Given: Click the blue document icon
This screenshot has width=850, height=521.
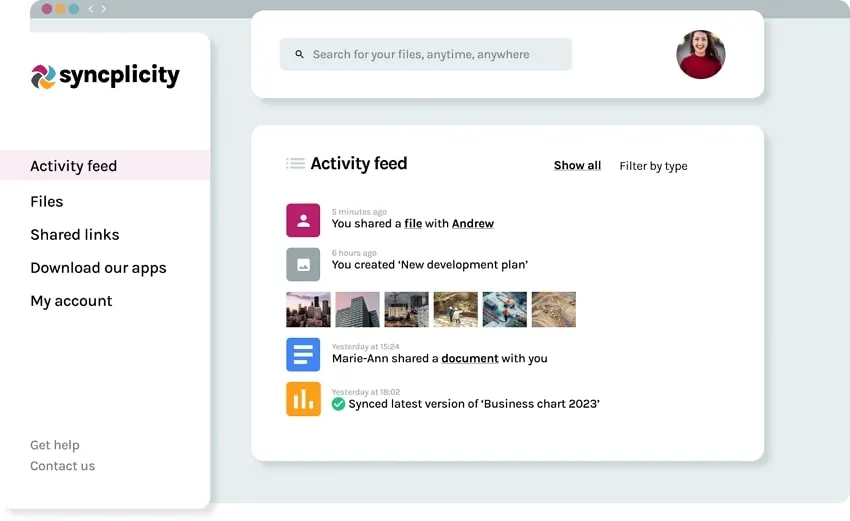Looking at the screenshot, I should tap(303, 354).
